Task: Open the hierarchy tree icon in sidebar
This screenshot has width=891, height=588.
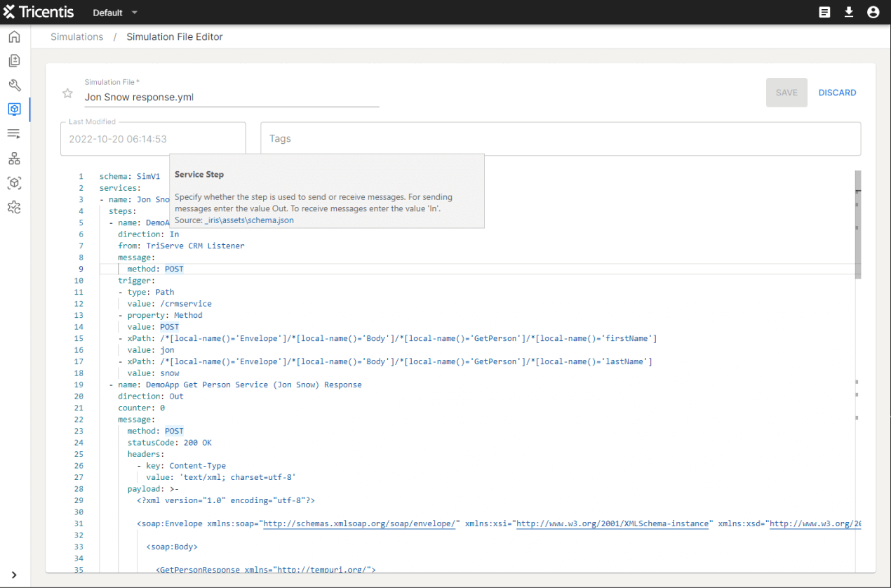Action: (14, 159)
